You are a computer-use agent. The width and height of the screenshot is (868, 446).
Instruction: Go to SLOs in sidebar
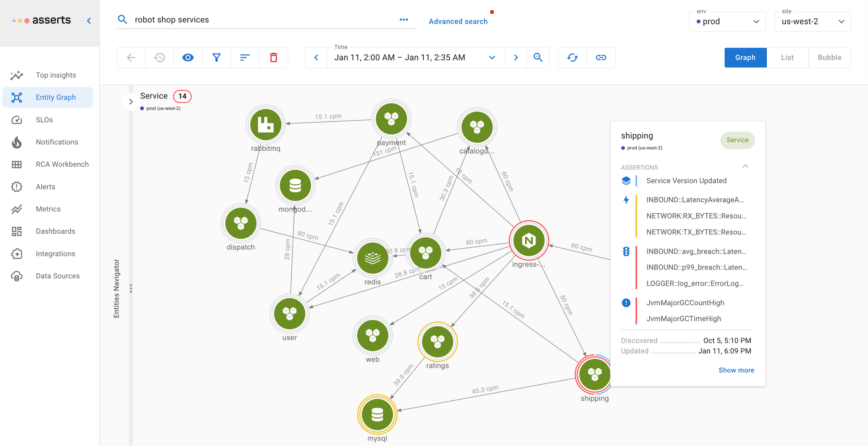pos(44,120)
